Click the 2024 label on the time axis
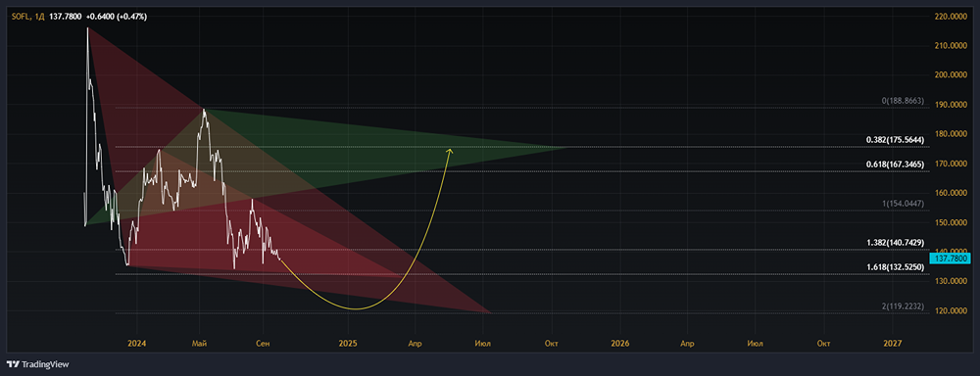The width and height of the screenshot is (980, 376). 136,344
